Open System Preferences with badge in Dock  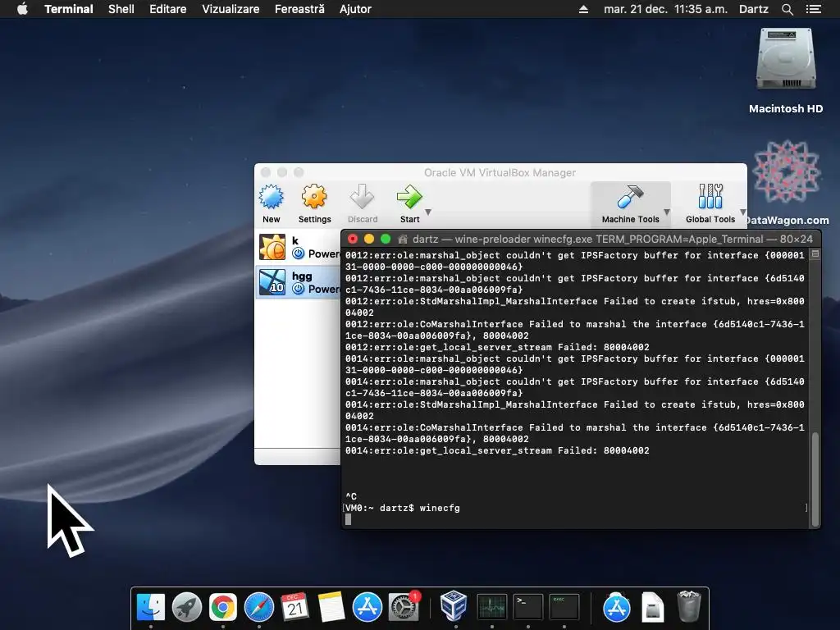[404, 608]
